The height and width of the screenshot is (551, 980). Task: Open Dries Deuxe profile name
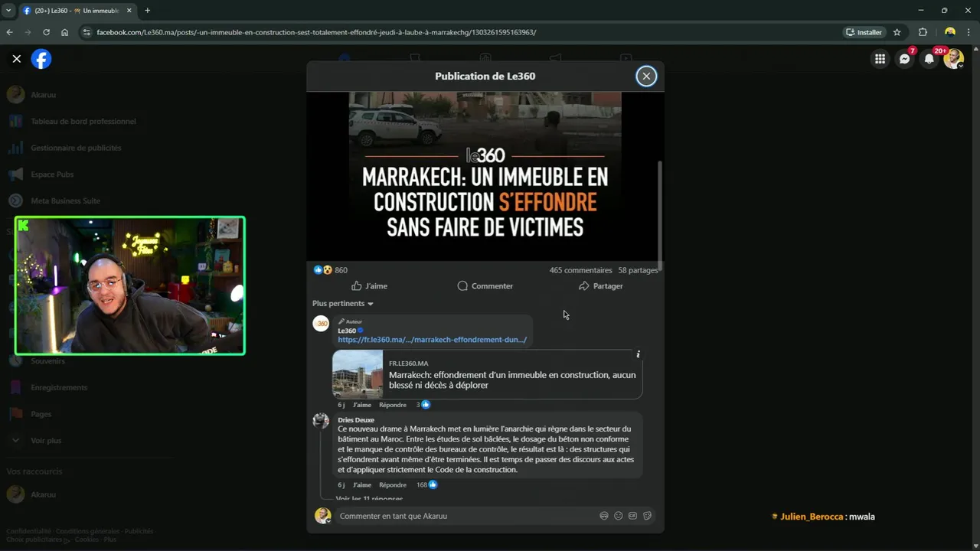[x=356, y=420]
